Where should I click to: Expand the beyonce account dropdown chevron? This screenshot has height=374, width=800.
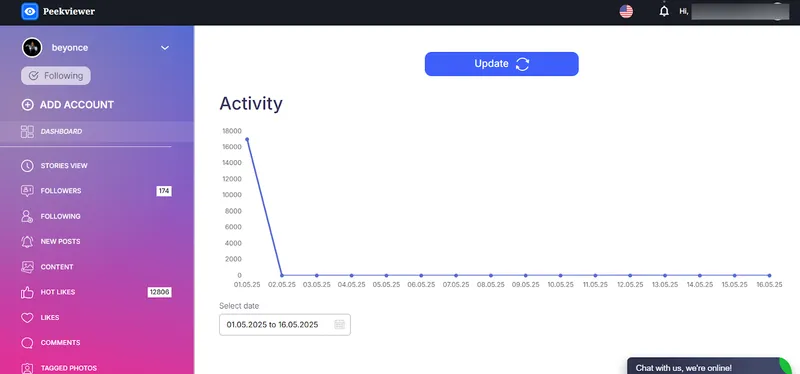tap(165, 48)
